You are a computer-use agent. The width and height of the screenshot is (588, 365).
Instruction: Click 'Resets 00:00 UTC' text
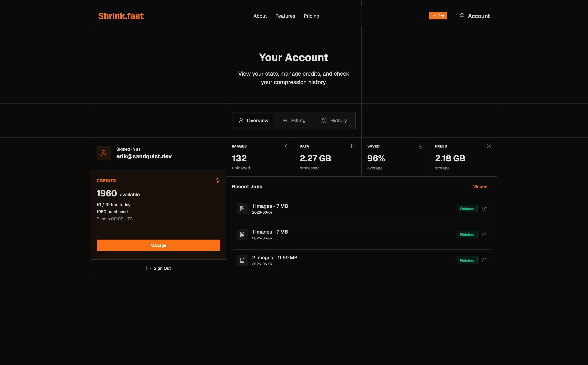115,219
